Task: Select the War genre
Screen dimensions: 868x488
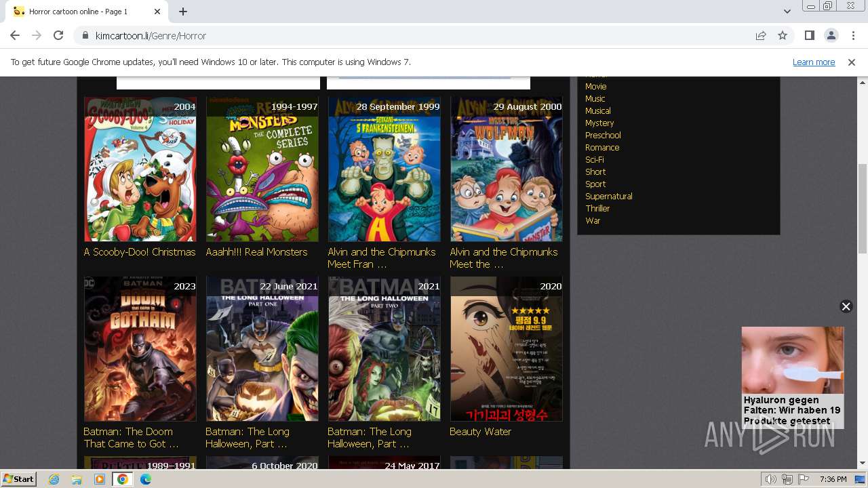Action: 593,220
